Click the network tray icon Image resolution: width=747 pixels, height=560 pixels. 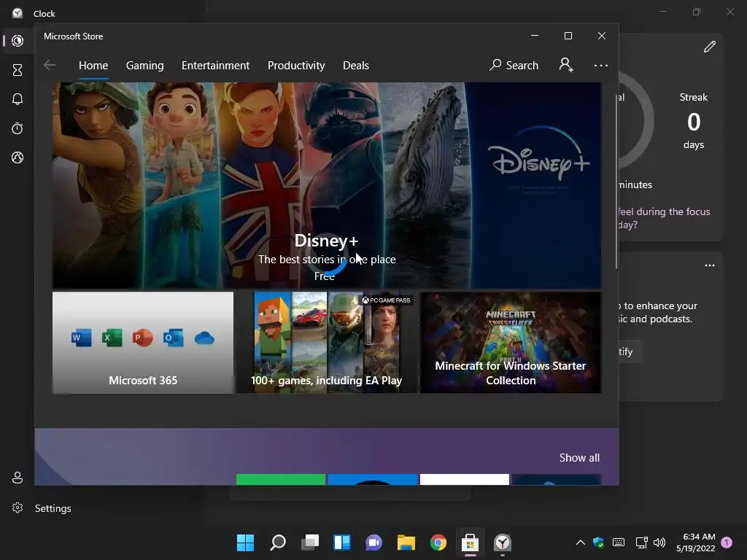point(641,542)
